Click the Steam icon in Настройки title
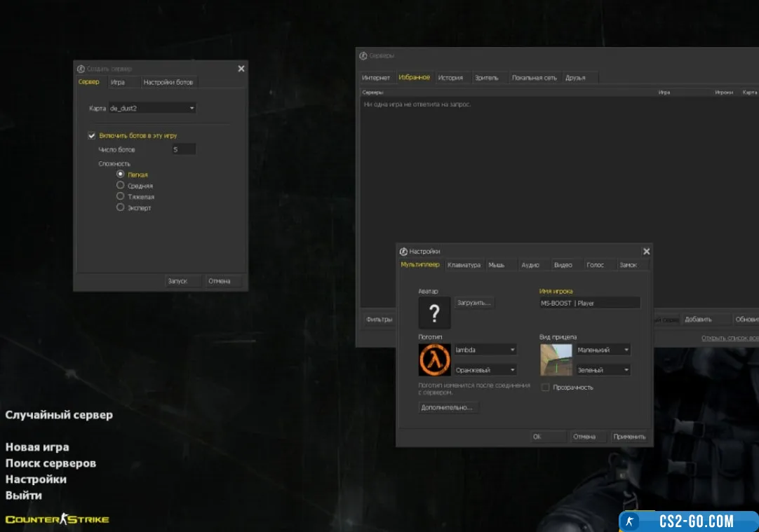Viewport: 759px width, 532px height. click(x=403, y=252)
